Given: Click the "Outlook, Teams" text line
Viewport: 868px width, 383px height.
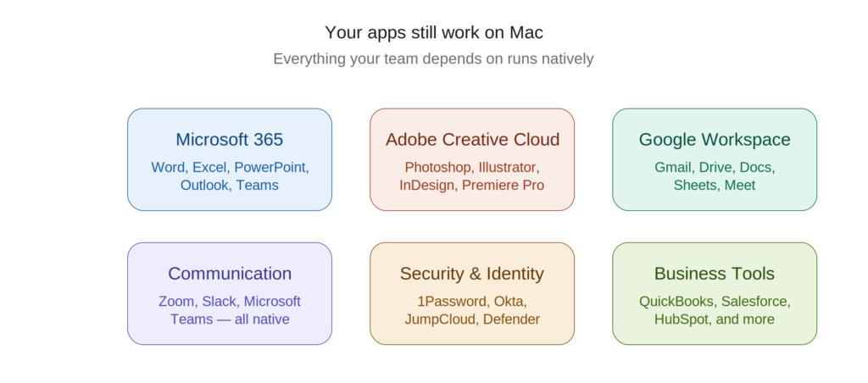Looking at the screenshot, I should pyautogui.click(x=230, y=185).
